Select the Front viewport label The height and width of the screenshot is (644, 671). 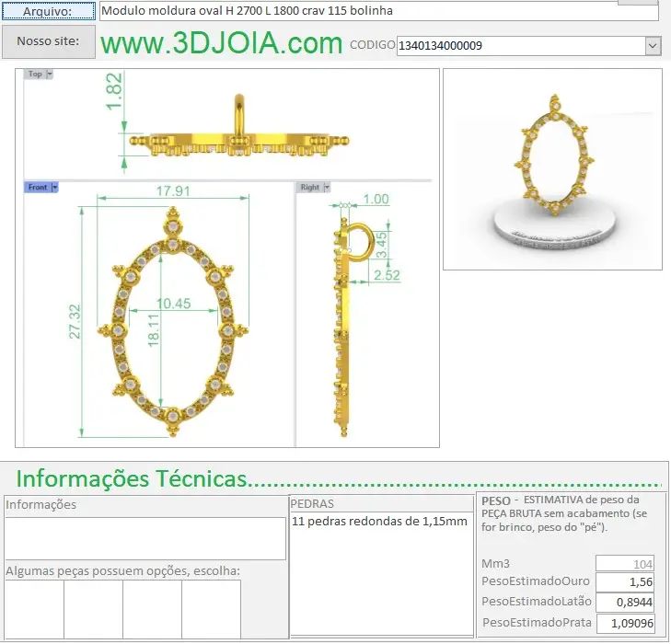pos(38,188)
